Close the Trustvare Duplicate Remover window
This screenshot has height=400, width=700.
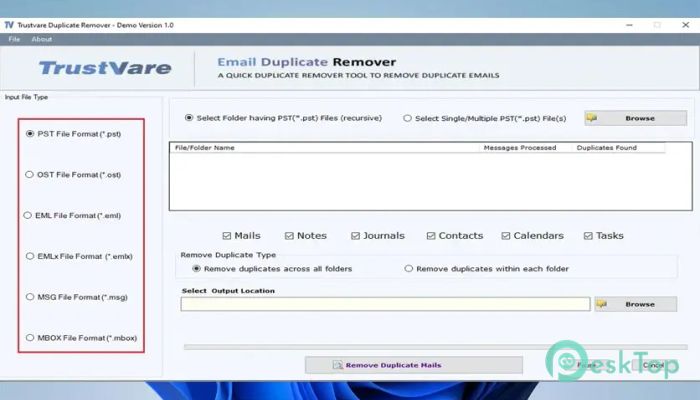pyautogui.click(x=686, y=25)
